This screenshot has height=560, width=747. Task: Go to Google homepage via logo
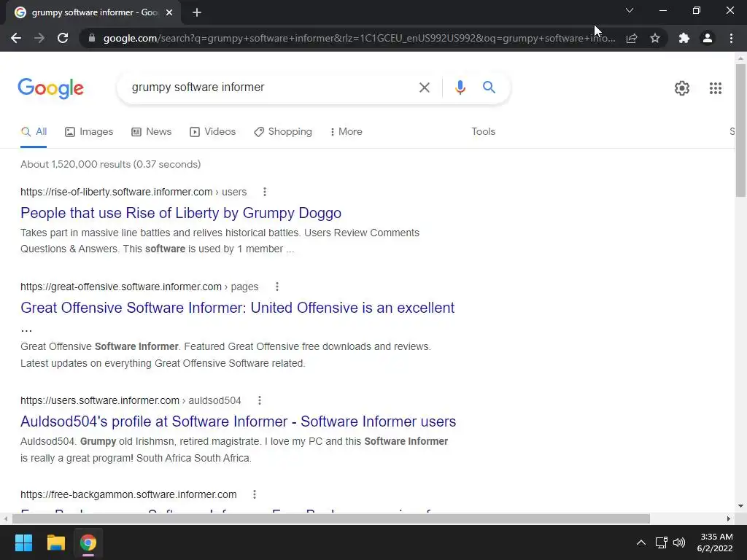pos(51,88)
